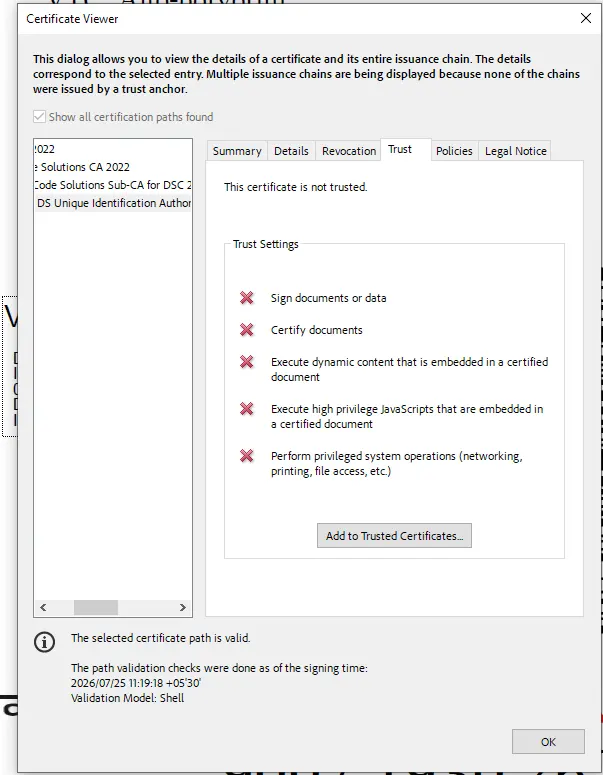Click red X beside Sign documents or data
603x775 pixels.
247,298
